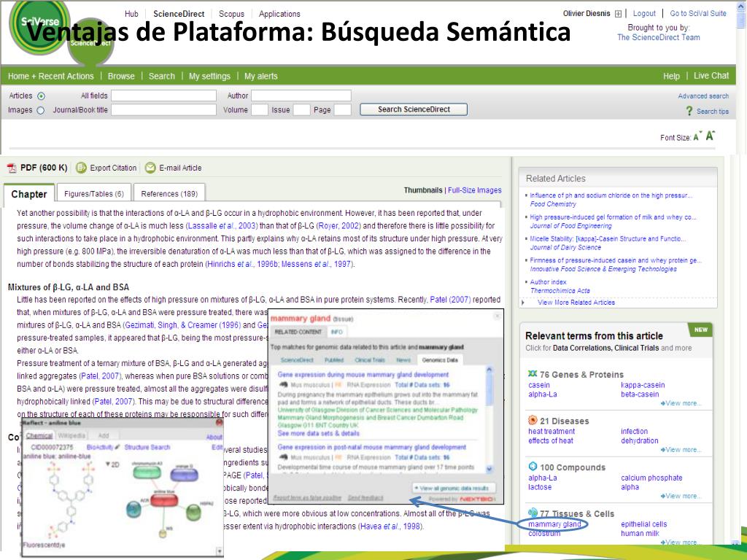Close the Reflect aniline blue popup
This screenshot has width=747, height=560.
coord(219,422)
